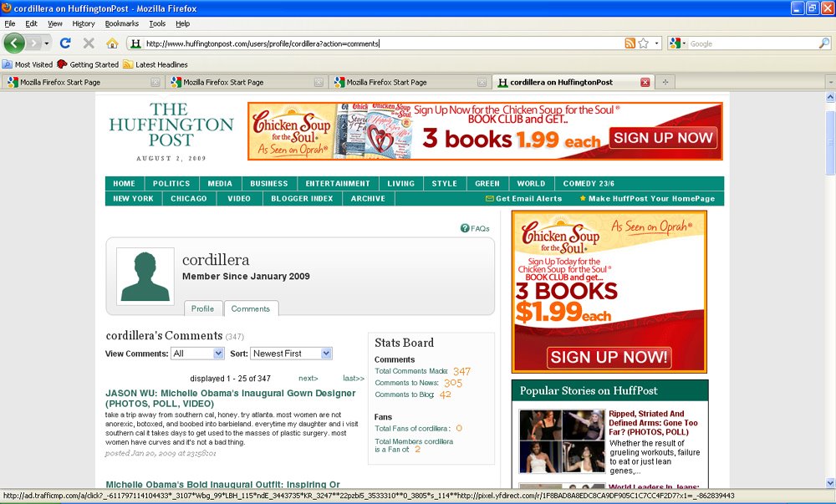Open the Getting Started bookmark
Viewport: 836px width, 504px height.
coord(88,64)
